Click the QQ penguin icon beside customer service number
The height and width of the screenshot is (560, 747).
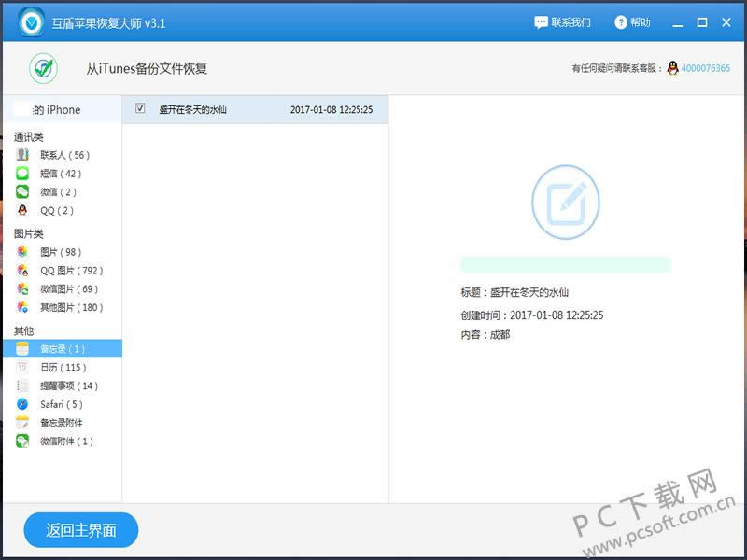coord(672,68)
